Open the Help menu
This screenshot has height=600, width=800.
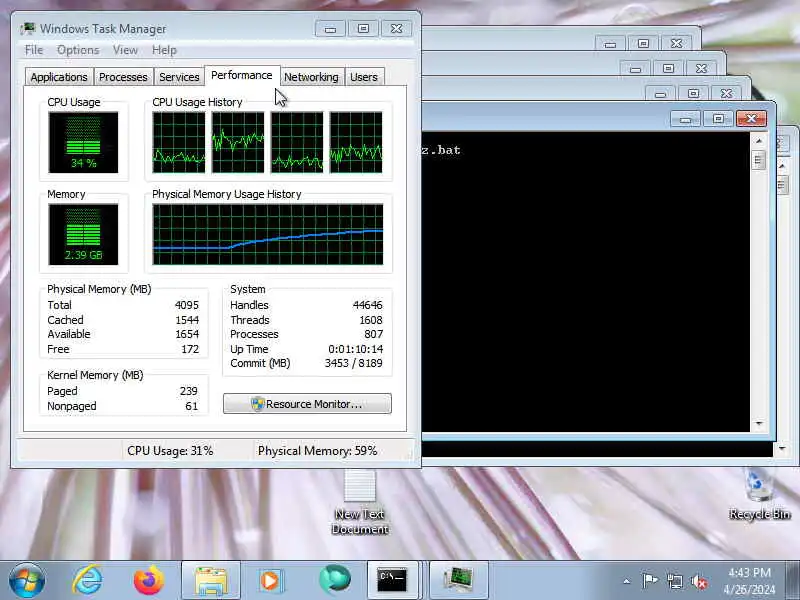164,50
